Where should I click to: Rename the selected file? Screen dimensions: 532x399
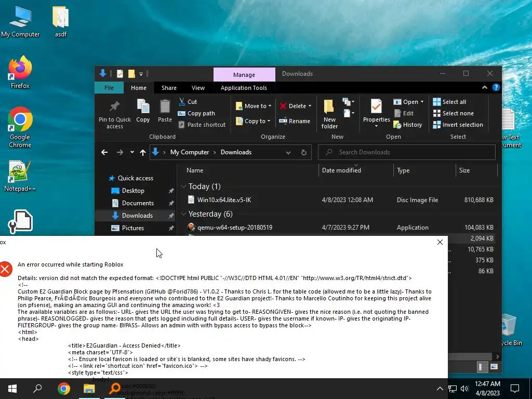pos(295,121)
